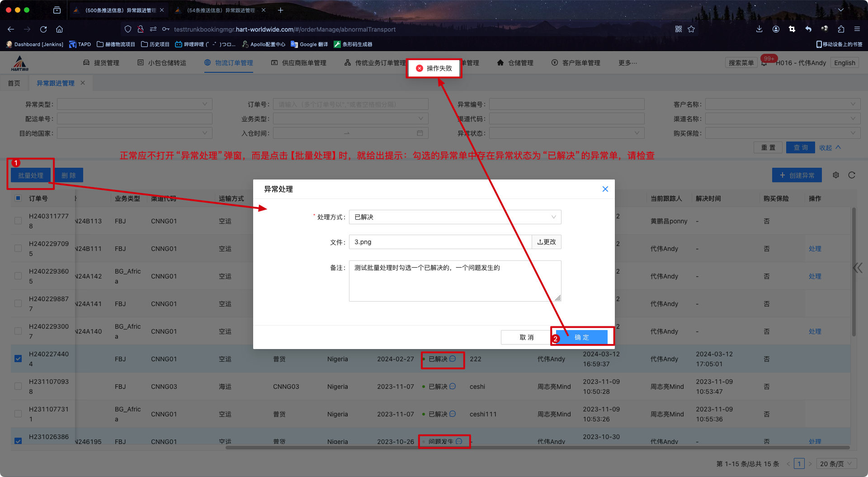868x477 pixels.
Task: Close the 异常处理 dialog with X icon
Action: (x=605, y=189)
